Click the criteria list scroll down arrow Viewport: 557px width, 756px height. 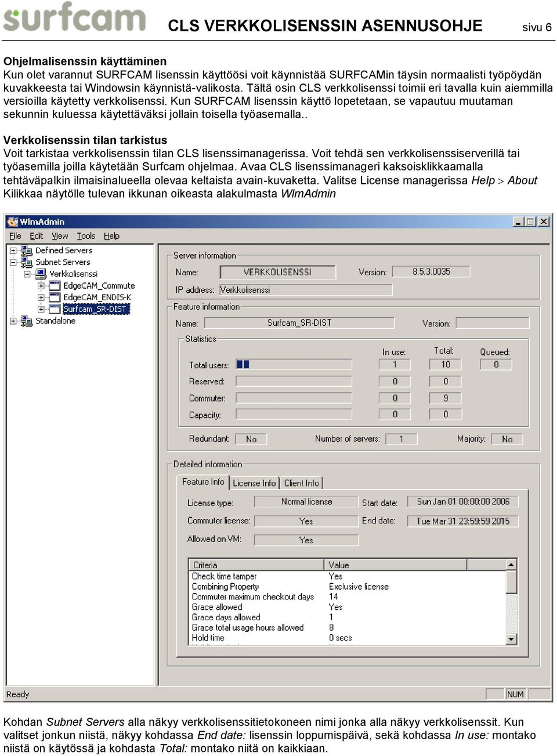(511, 639)
